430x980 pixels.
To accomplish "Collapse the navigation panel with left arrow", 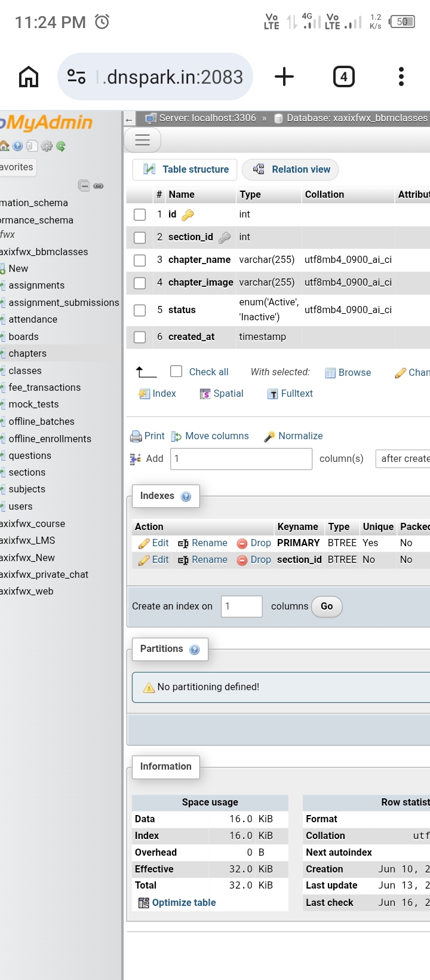I will point(129,120).
